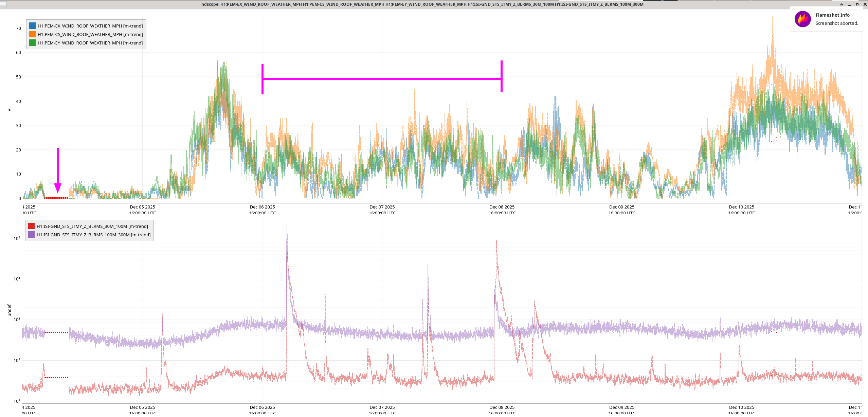
Task: Click the orange CS wind legend swatch
Action: coord(32,34)
